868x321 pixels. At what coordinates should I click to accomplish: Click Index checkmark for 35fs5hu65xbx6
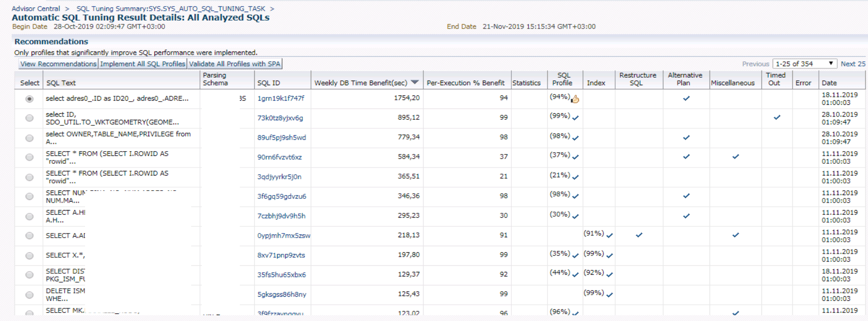(610, 275)
